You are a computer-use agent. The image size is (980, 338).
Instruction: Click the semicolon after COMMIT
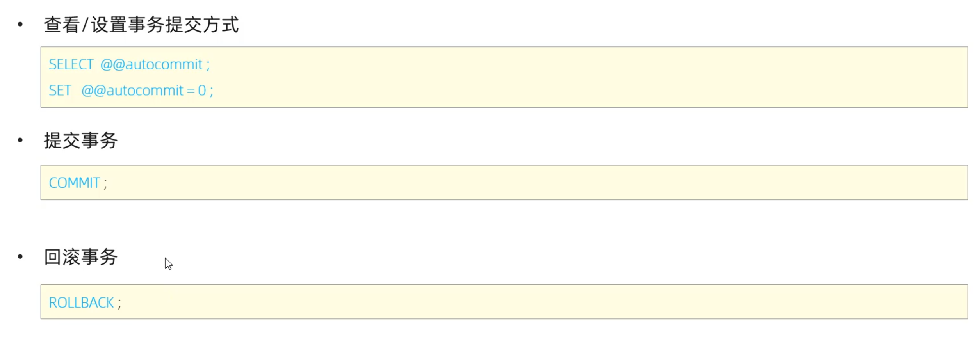[x=105, y=183]
